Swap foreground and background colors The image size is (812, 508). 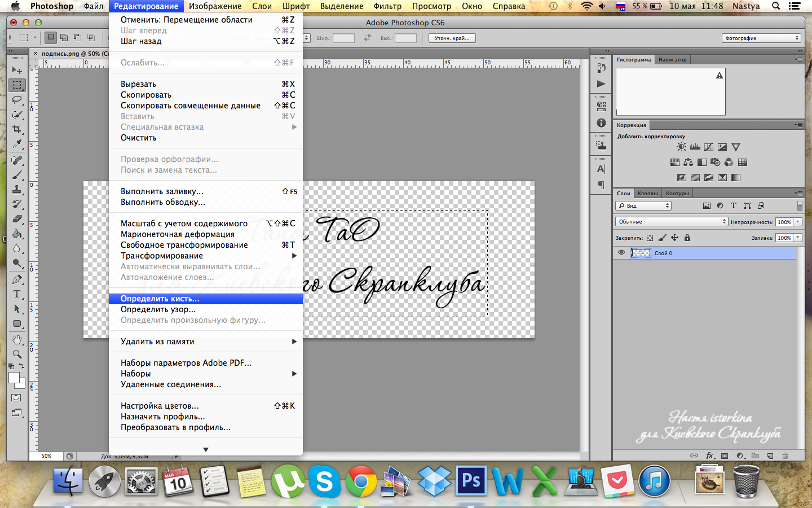click(x=21, y=367)
